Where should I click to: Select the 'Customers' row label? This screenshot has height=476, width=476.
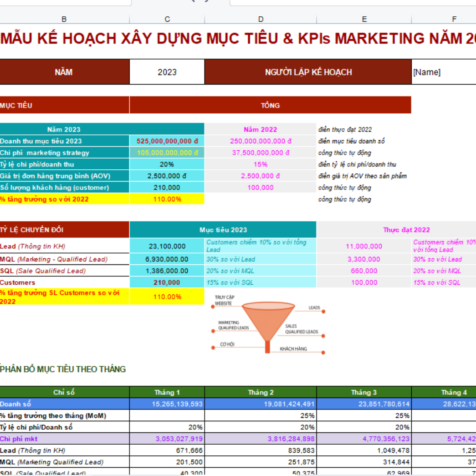[64, 282]
